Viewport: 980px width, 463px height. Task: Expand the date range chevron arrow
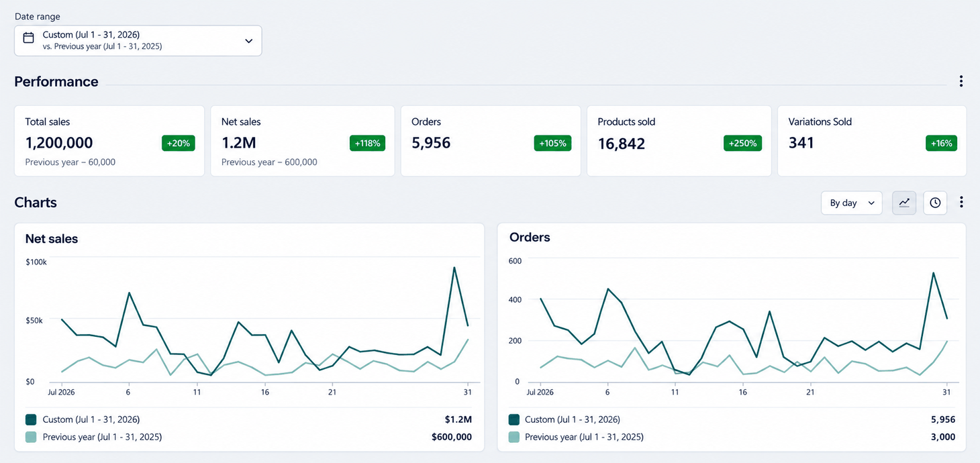click(248, 41)
